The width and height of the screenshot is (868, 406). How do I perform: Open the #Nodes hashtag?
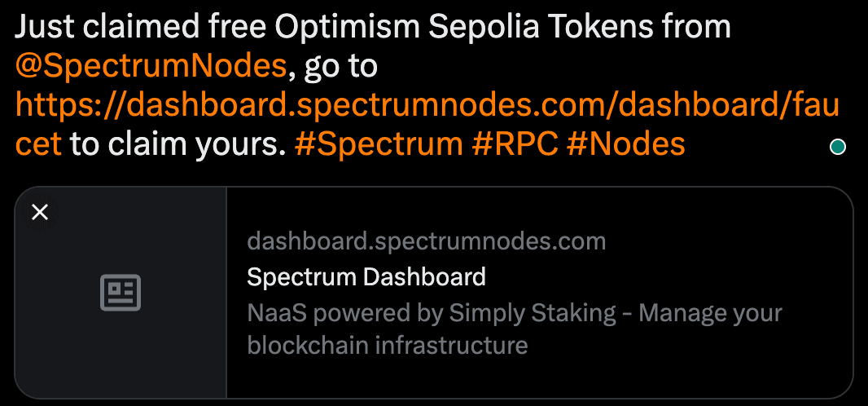click(x=625, y=145)
